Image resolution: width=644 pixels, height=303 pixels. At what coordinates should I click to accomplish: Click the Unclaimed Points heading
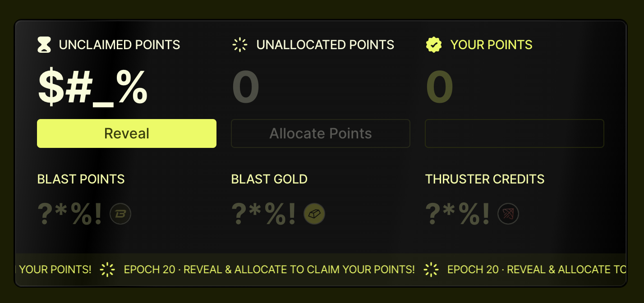click(x=120, y=45)
